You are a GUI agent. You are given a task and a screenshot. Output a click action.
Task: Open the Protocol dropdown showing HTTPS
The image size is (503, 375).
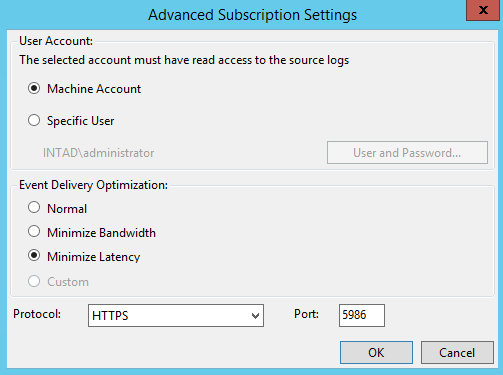click(x=176, y=315)
